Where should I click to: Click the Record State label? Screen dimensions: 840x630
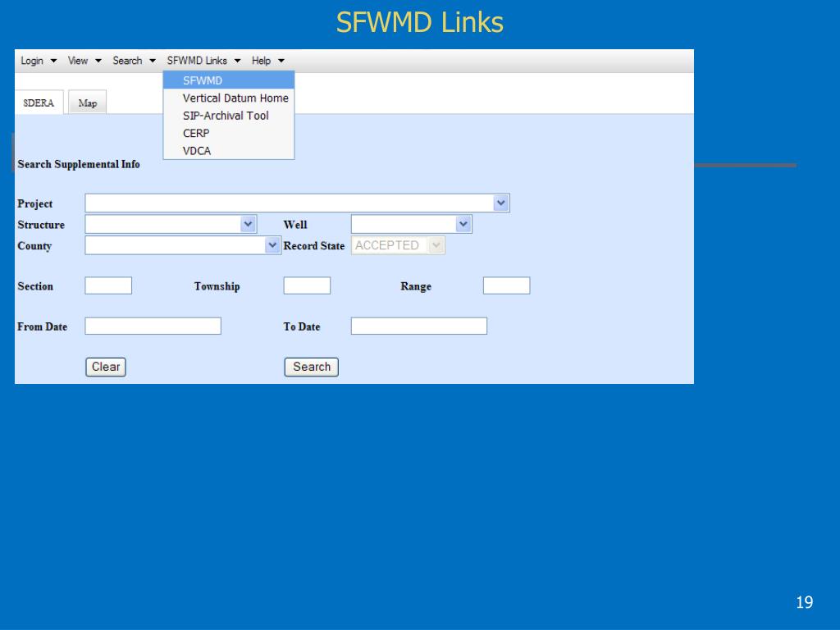click(314, 246)
